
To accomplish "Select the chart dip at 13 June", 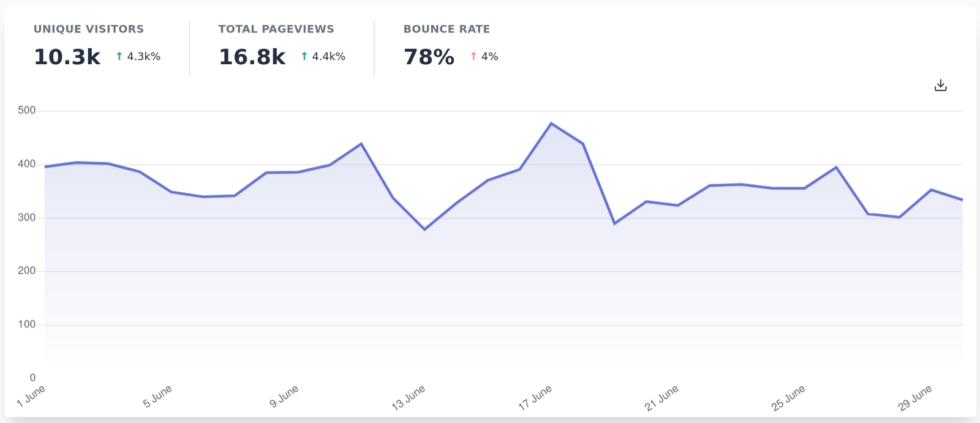I will pyautogui.click(x=424, y=229).
